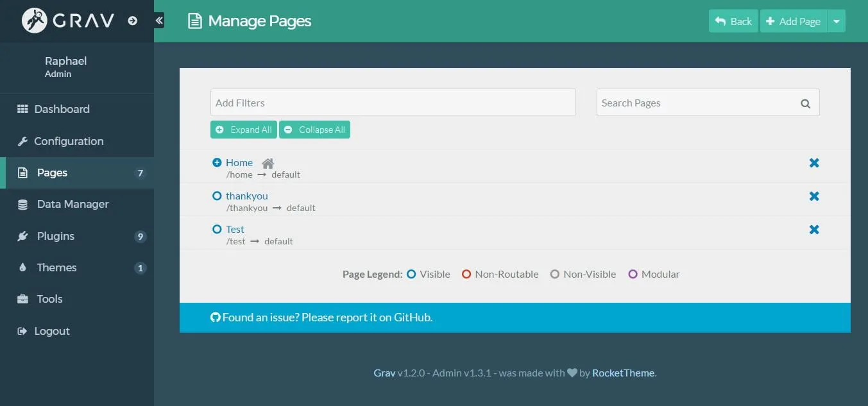868x406 pixels.
Task: Click the Grav astronaut logo icon
Action: coord(35,21)
